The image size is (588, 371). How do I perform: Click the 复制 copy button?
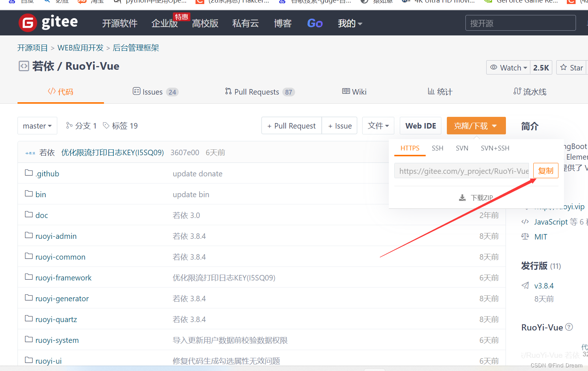(545, 170)
